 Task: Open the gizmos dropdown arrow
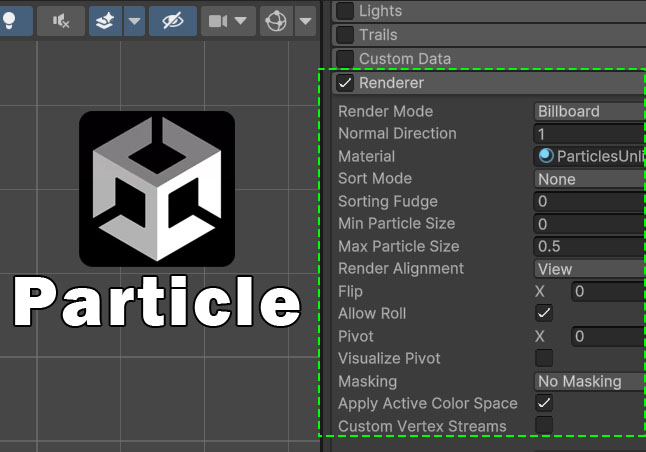(x=305, y=20)
